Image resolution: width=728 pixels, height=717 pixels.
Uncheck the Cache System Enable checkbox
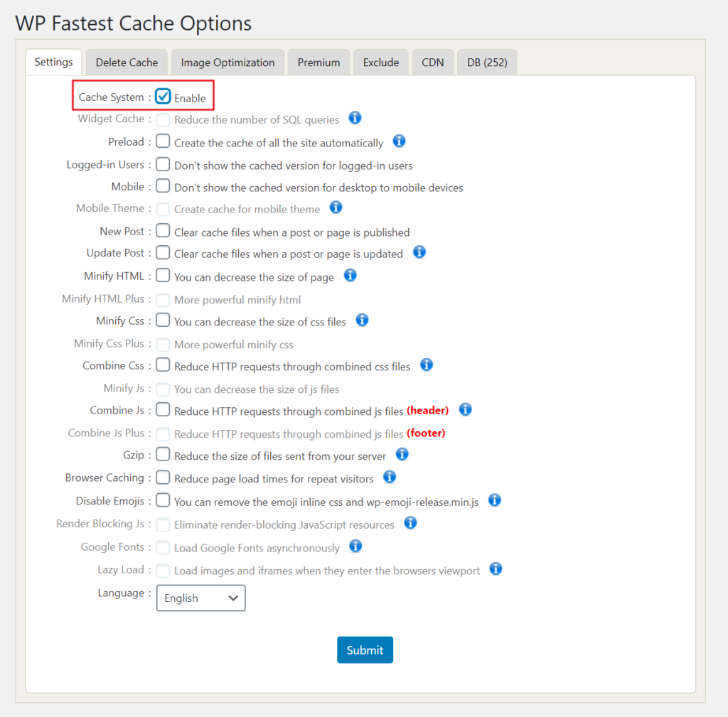coord(164,97)
